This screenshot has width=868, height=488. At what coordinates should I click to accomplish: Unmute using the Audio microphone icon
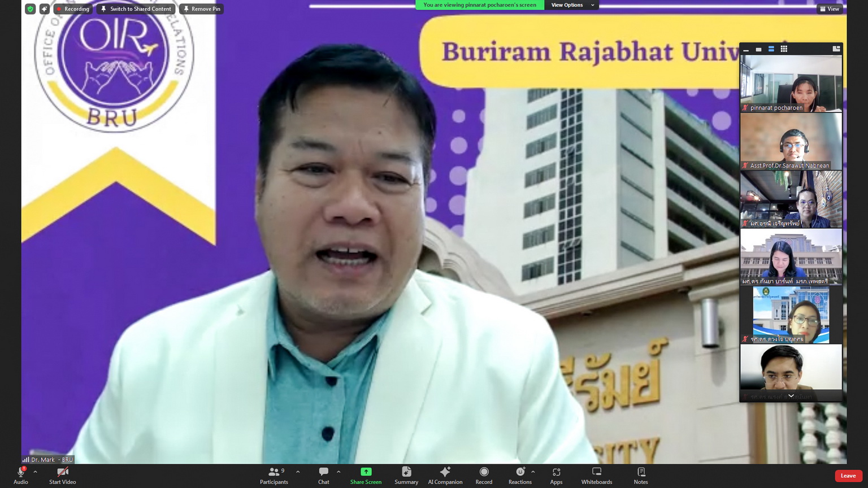pyautogui.click(x=21, y=475)
